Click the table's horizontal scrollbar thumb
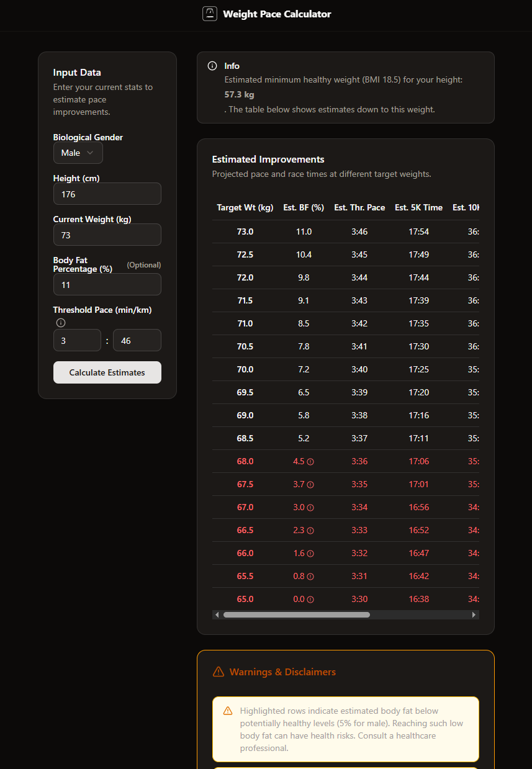The width and height of the screenshot is (532, 769). coord(297,614)
